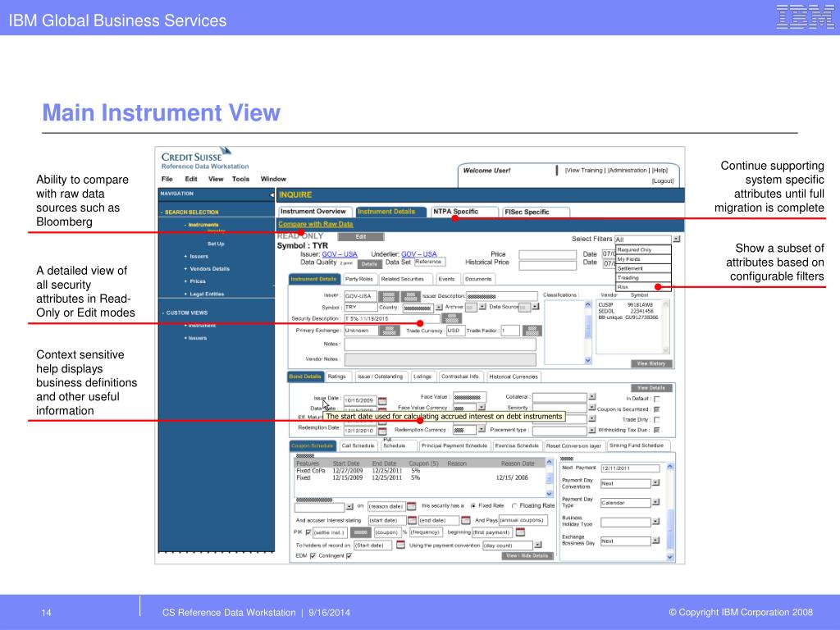This screenshot has width=840, height=630.
Task: Open the File menu
Action: point(167,179)
